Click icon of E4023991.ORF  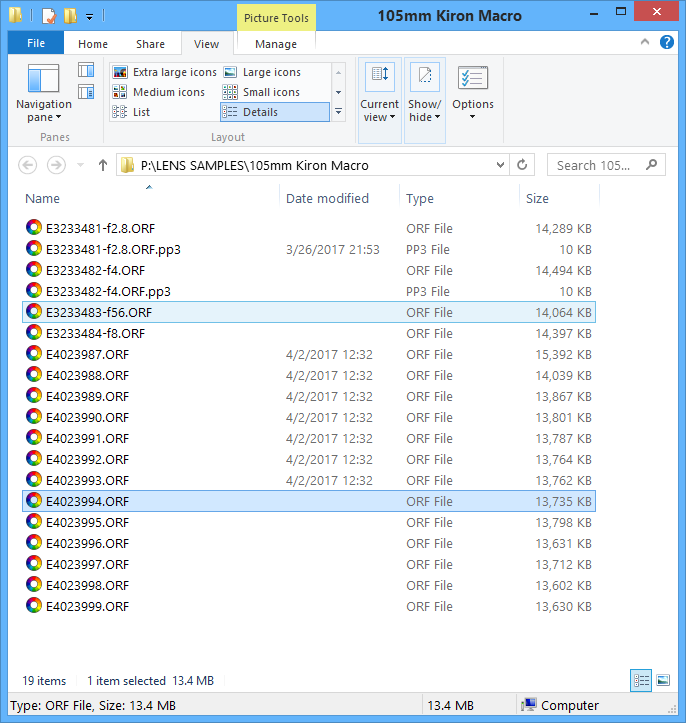click(34, 437)
